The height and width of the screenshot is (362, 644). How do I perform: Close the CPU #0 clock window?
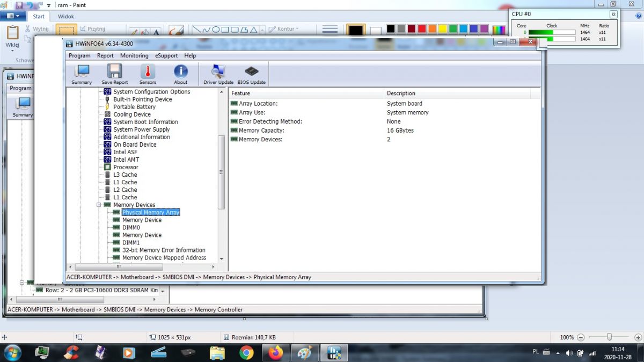[613, 15]
